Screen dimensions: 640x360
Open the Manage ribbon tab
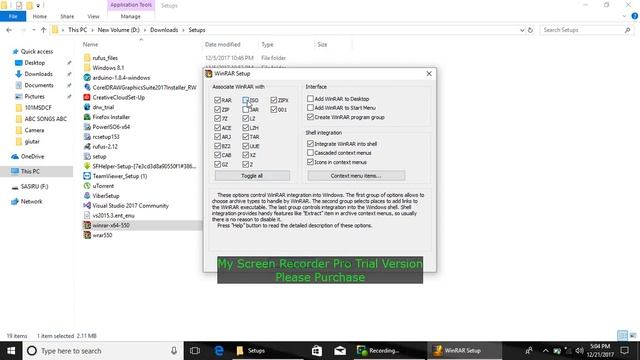tap(131, 16)
